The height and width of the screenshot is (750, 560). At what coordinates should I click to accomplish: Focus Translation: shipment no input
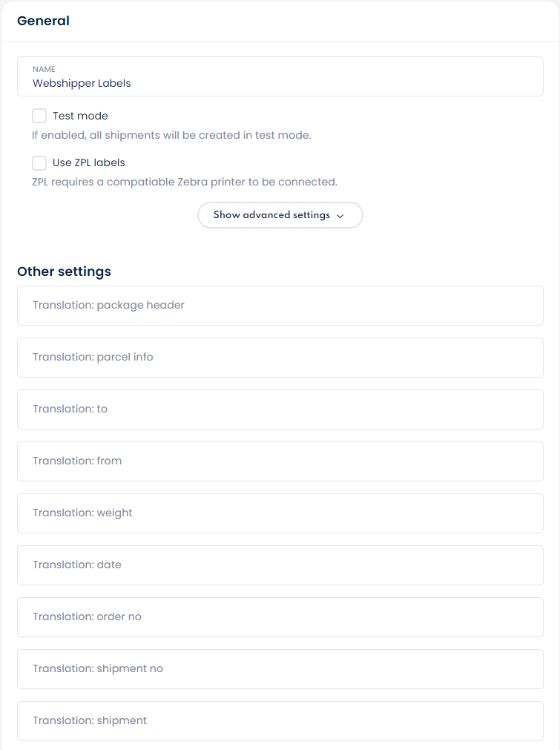(280, 668)
